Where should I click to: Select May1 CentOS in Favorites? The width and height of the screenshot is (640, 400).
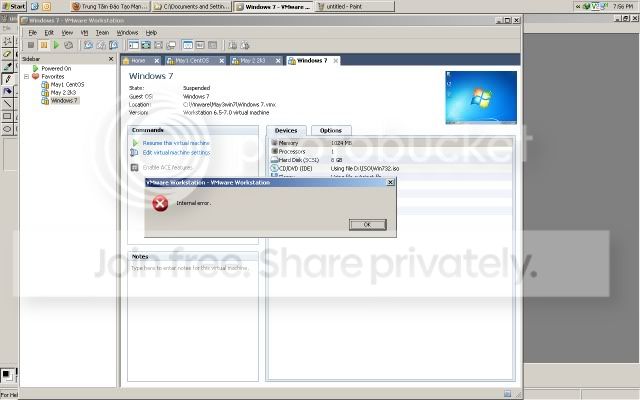pos(67,84)
